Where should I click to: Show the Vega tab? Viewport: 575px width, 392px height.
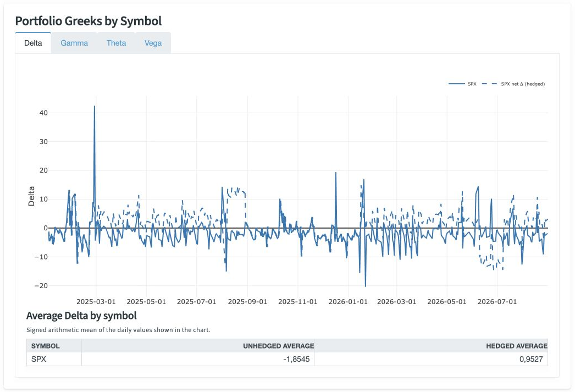[153, 43]
